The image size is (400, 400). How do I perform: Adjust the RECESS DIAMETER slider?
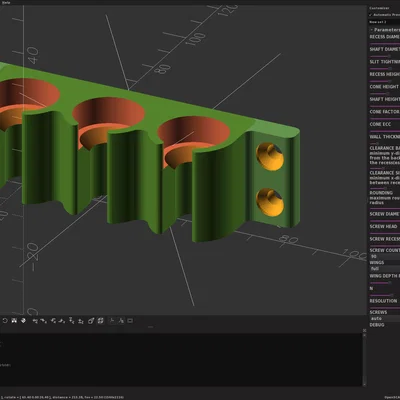tap(385, 44)
